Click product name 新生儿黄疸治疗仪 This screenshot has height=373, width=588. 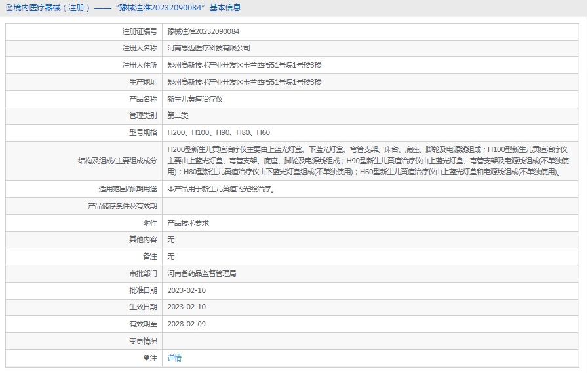pyautogui.click(x=195, y=99)
